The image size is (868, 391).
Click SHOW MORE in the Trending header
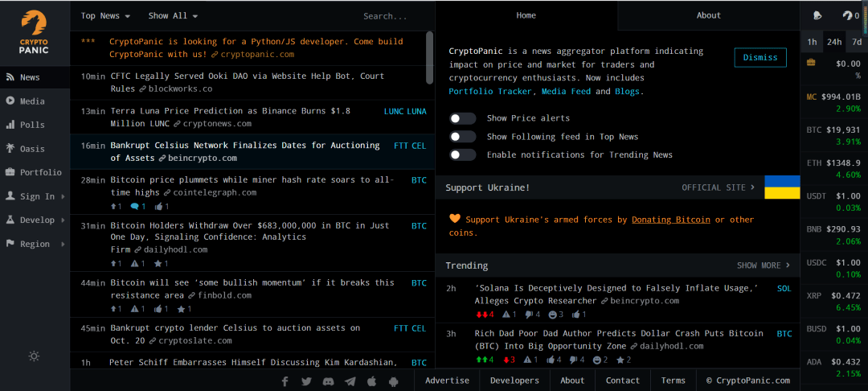[x=764, y=265]
